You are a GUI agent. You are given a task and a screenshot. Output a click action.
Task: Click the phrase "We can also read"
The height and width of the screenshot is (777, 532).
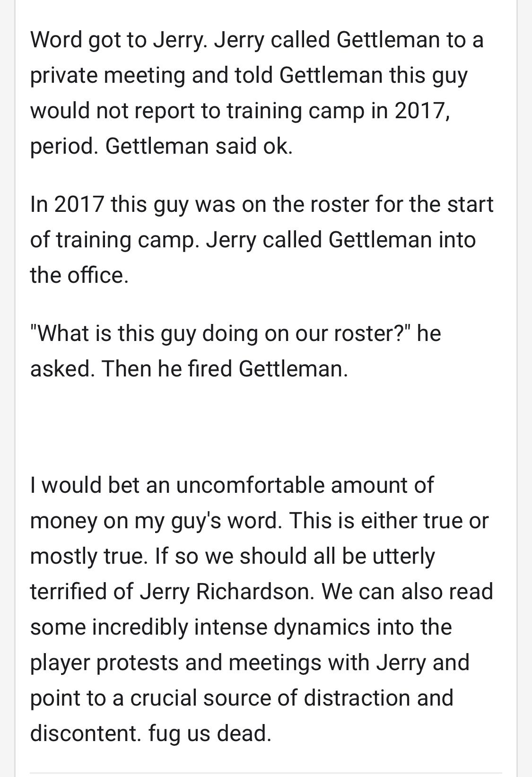click(408, 592)
